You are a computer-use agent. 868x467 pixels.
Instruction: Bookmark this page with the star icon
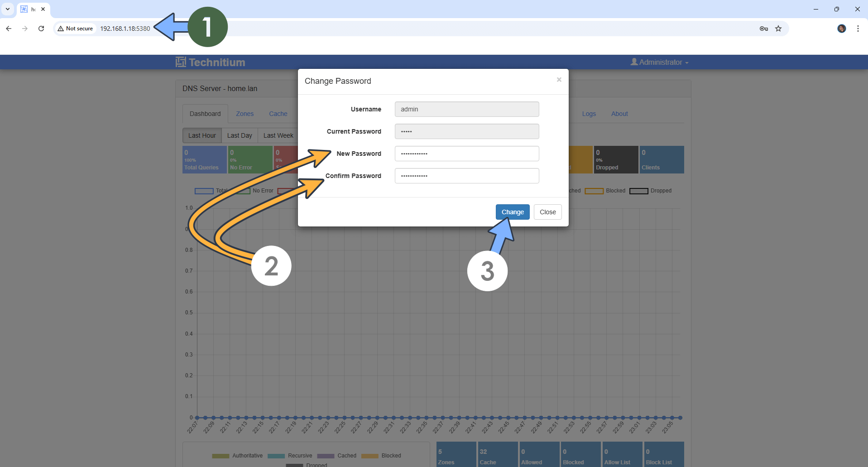(778, 29)
